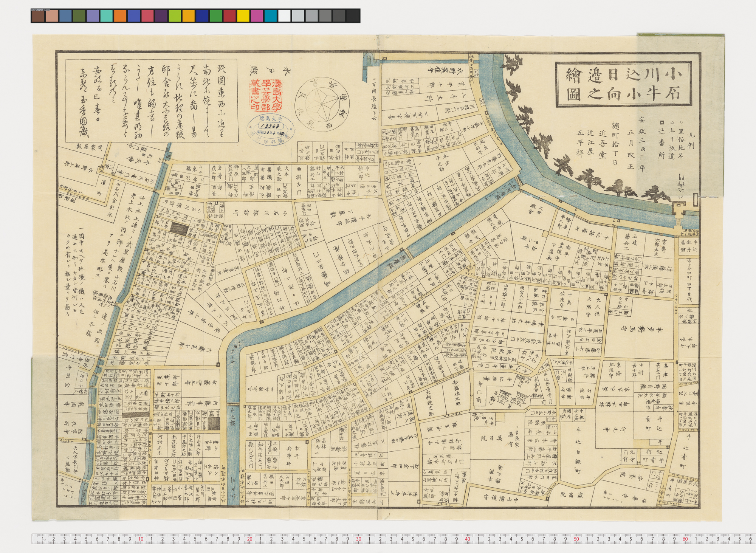Click the black color checker patch

coord(353,16)
